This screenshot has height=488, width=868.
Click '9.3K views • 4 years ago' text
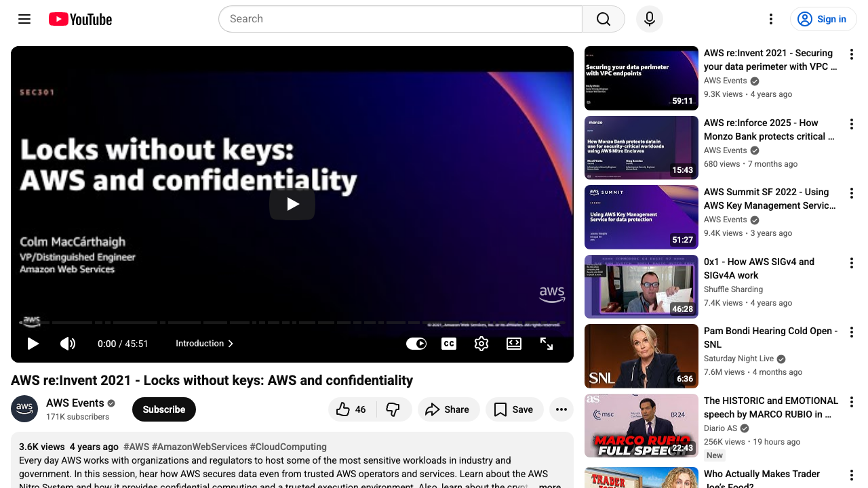click(748, 94)
